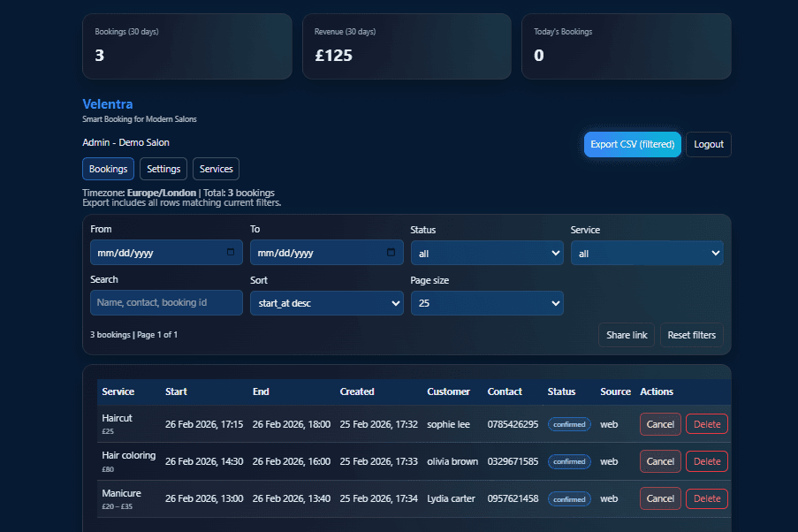This screenshot has width=798, height=532.
Task: Click Export CSV (filtered) button
Action: point(632,145)
